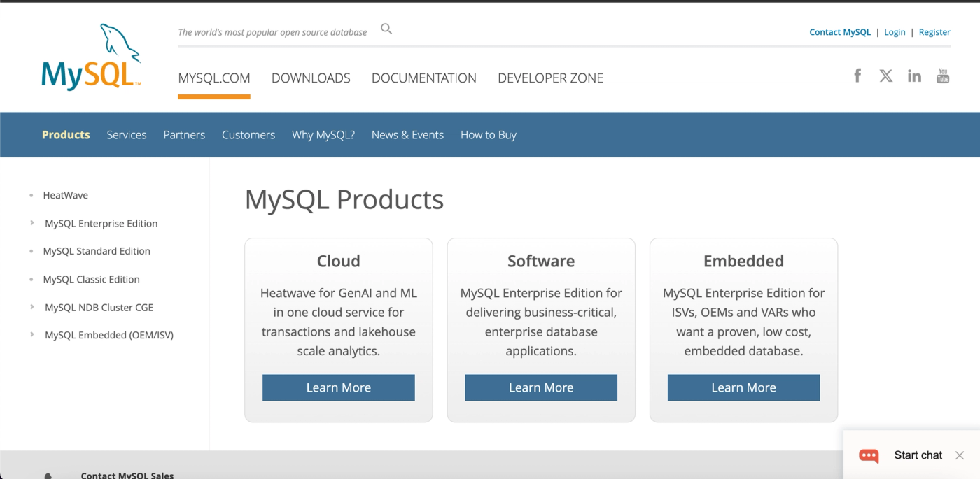
Task: Click the Contact MySQL link
Action: click(840, 32)
